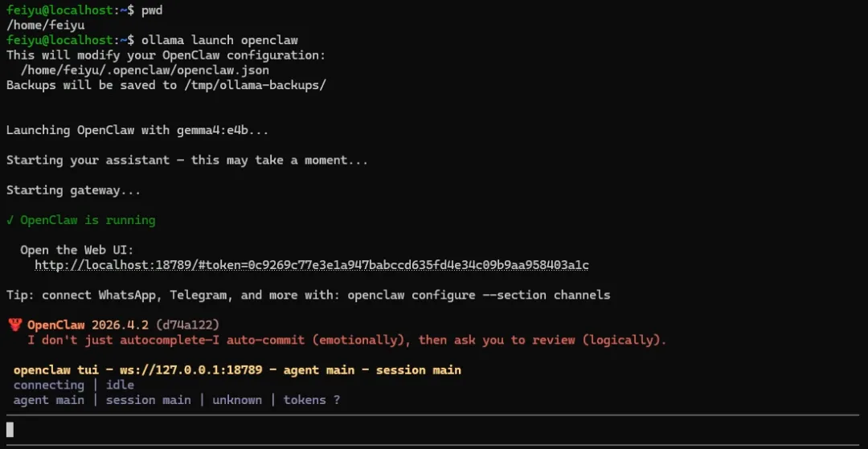This screenshot has height=449, width=868.
Task: Click 'openclaw configure --section channels' tip text
Action: [479, 295]
